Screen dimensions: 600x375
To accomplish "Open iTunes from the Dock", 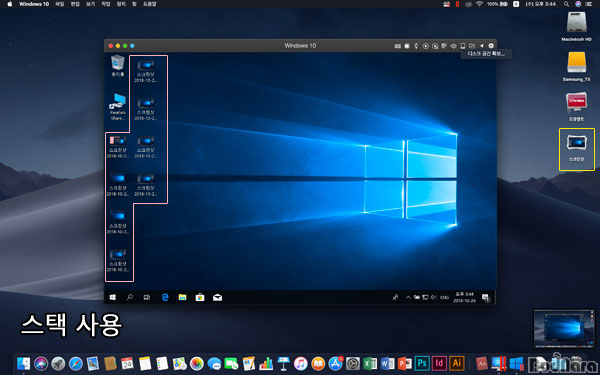I will coord(301,363).
